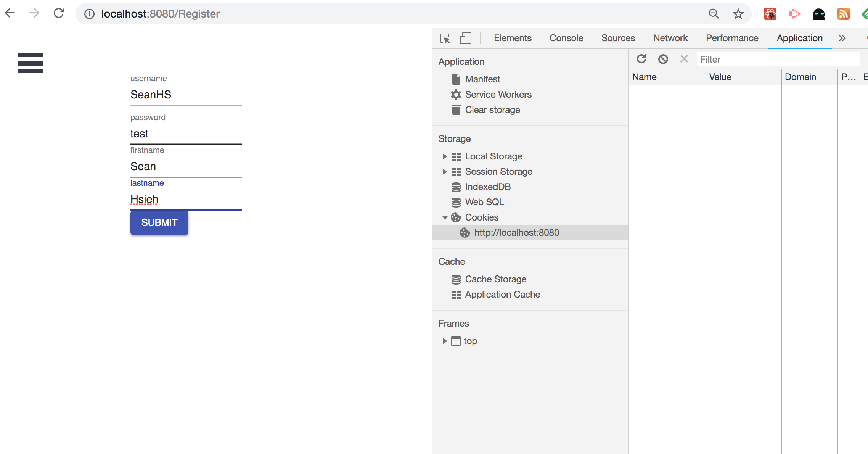This screenshot has height=454, width=868.
Task: Expand the top frame item
Action: pos(445,341)
